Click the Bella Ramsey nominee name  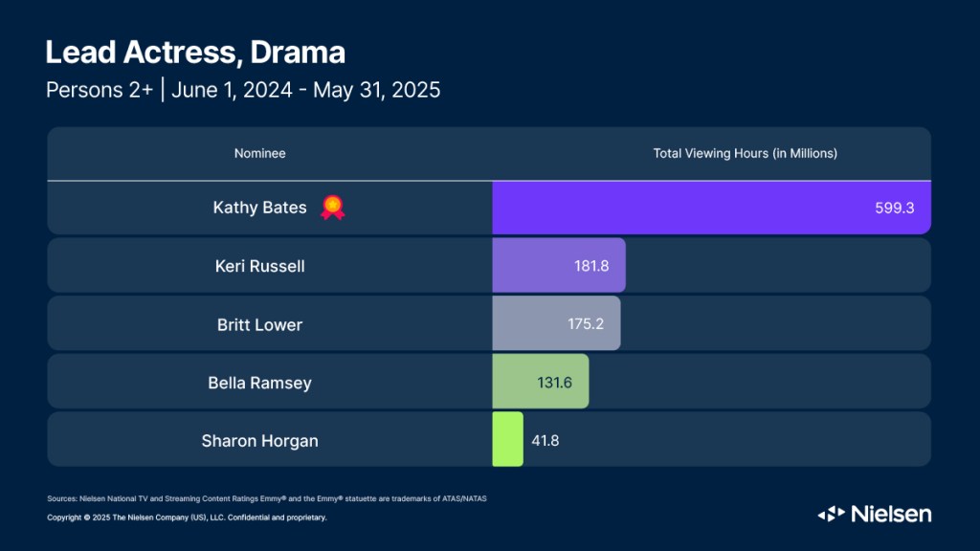259,383
